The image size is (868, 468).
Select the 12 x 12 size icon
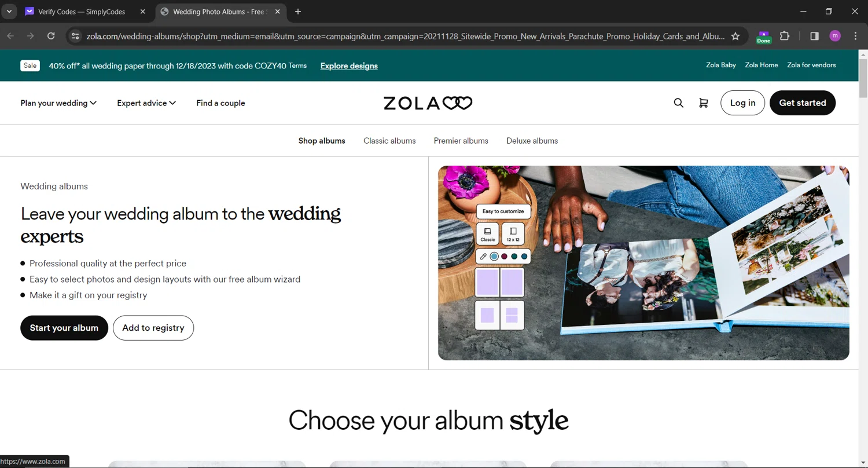(x=513, y=234)
